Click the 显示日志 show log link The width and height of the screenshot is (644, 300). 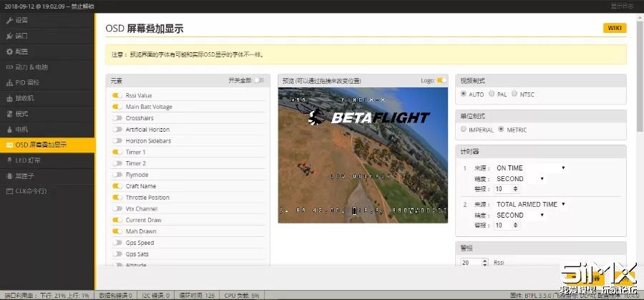click(621, 5)
